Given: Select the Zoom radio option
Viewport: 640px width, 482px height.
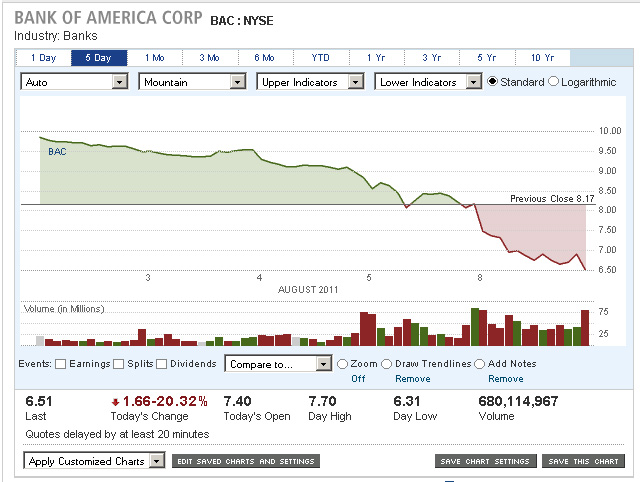Looking at the screenshot, I should point(342,364).
